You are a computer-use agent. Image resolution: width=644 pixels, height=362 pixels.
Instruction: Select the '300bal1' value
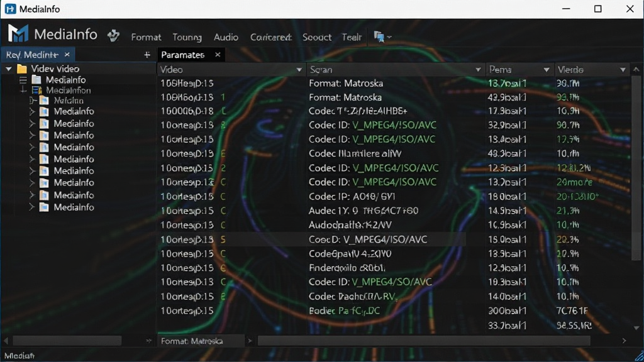tap(507, 310)
